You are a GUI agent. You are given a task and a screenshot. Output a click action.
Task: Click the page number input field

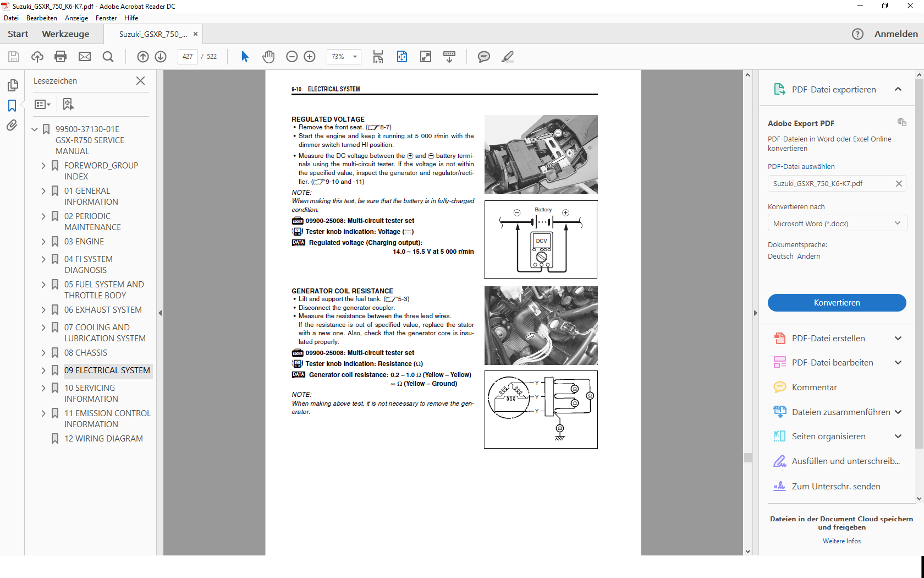point(188,57)
